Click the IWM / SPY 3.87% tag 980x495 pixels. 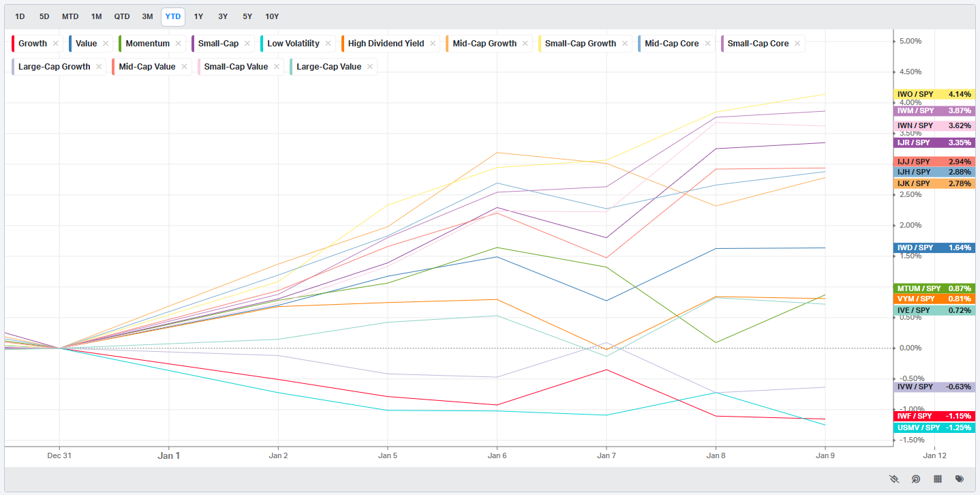coord(934,110)
